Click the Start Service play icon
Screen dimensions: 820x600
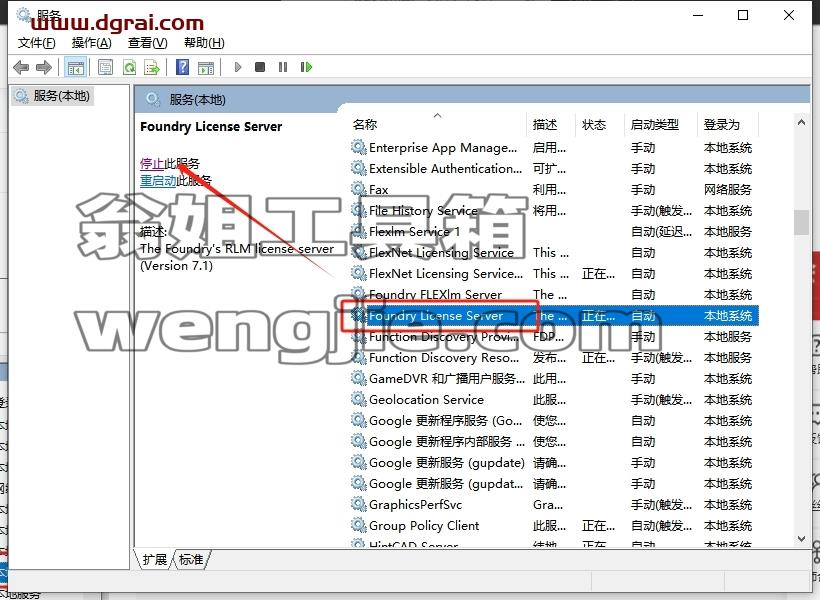(238, 67)
